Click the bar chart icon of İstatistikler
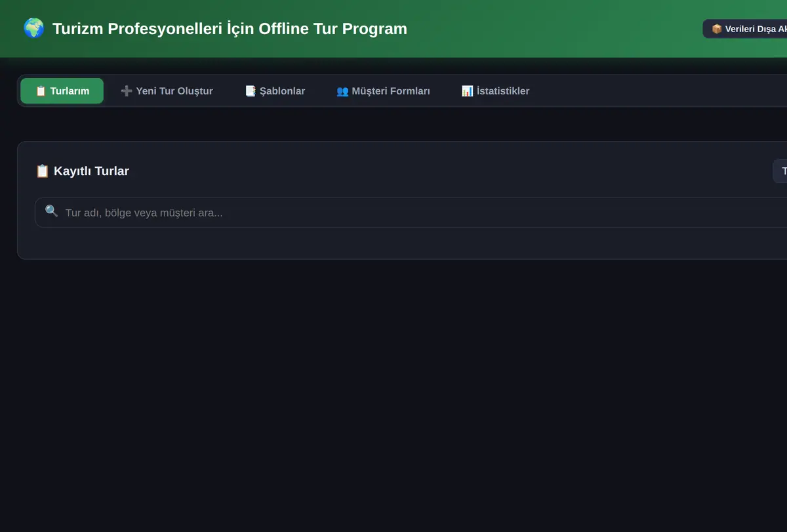 point(467,91)
